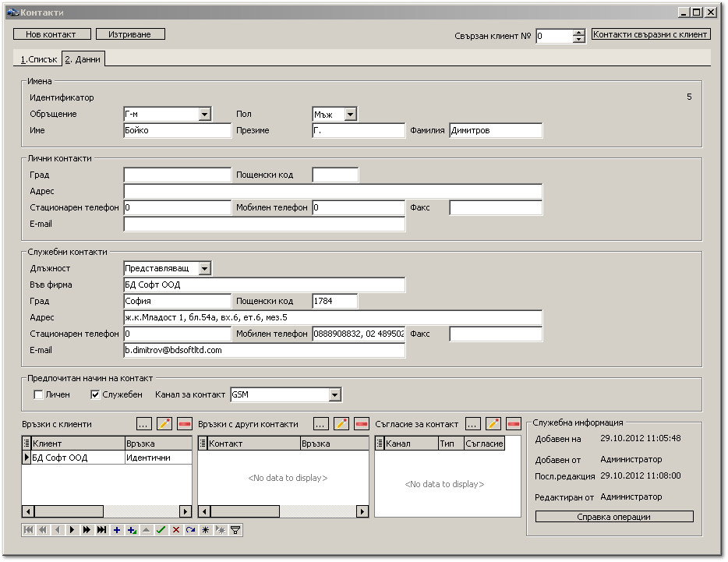The height and width of the screenshot is (562, 728).
Task: Open Контакти свързани с клиент
Action: (x=651, y=34)
